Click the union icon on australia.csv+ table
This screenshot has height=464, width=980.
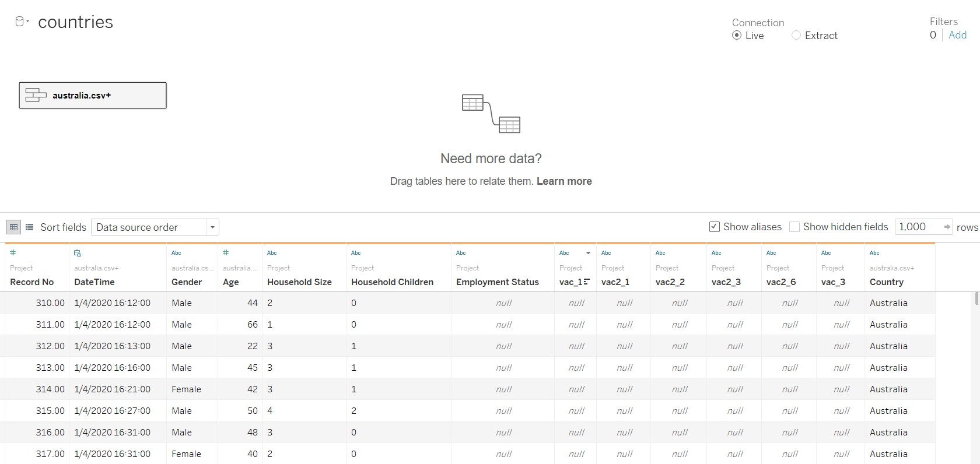coord(36,95)
